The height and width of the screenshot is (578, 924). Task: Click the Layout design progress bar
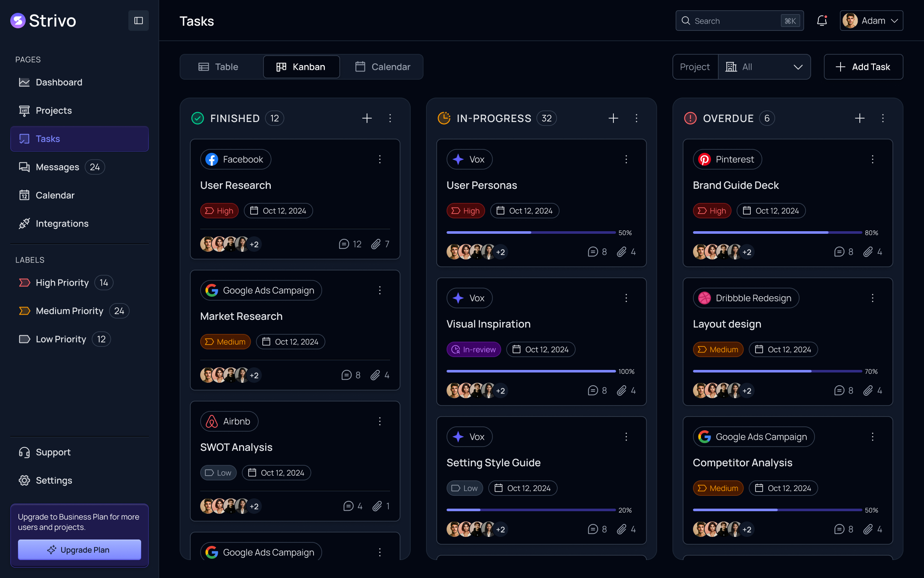(777, 371)
